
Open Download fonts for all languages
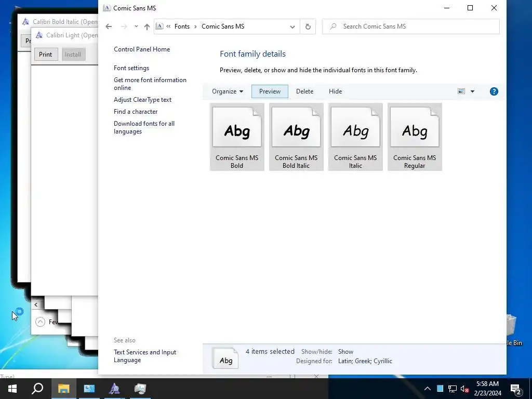[x=144, y=128]
